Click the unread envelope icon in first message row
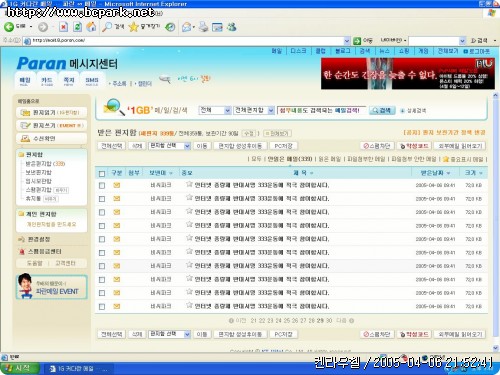 coord(117,185)
